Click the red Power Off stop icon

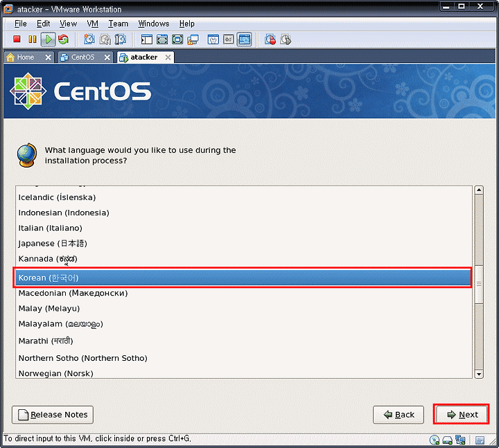coord(17,39)
